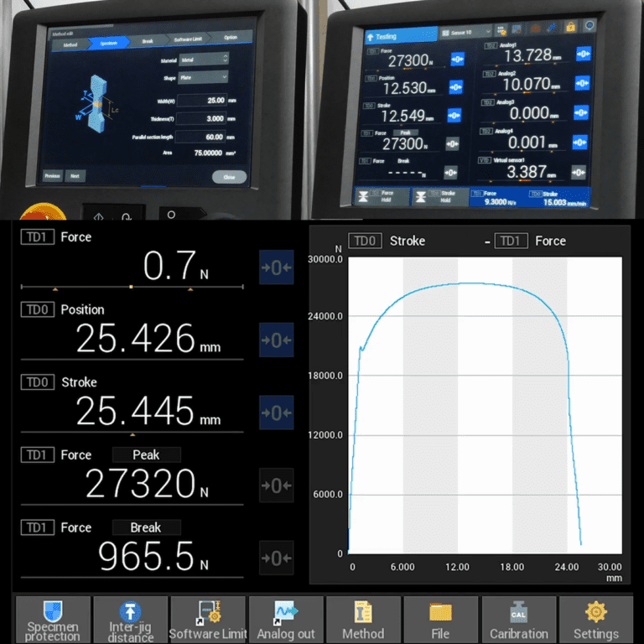Zero the 25.426 mm Position reading

pos(277,340)
